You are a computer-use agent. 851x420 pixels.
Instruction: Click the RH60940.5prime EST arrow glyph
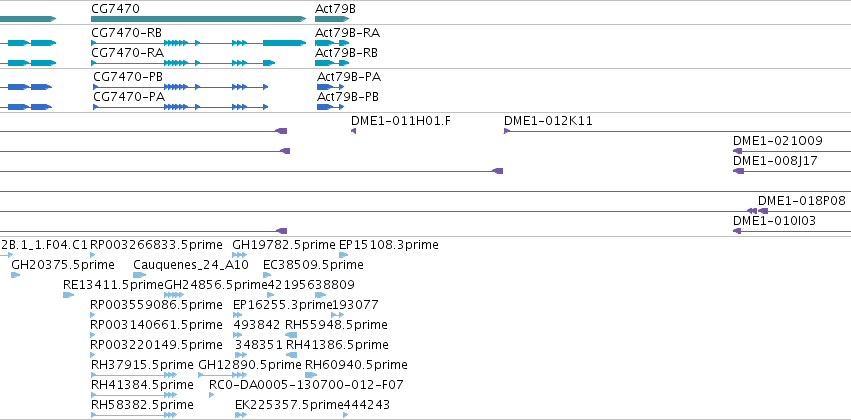(x=311, y=375)
